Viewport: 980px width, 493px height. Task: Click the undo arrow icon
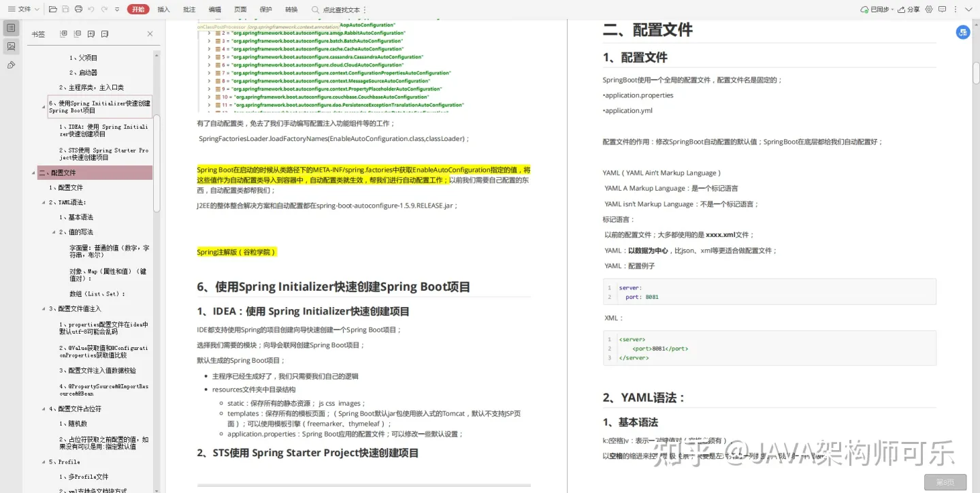tap(91, 10)
